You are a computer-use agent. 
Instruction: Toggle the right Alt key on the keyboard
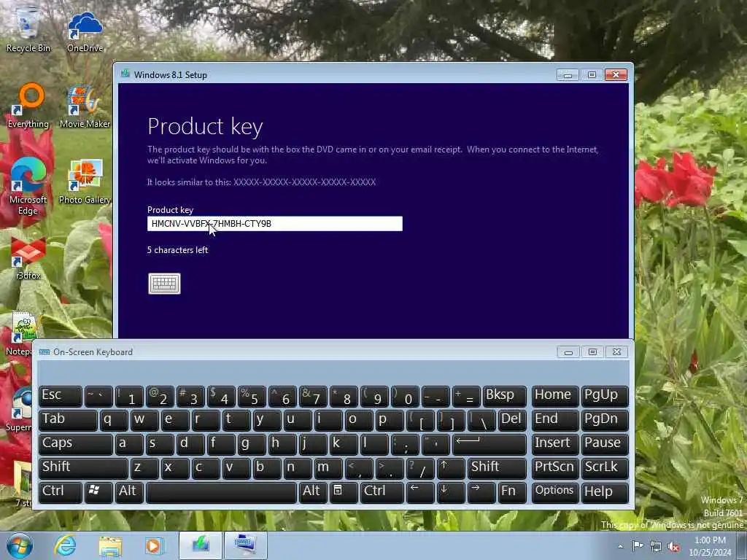(313, 492)
